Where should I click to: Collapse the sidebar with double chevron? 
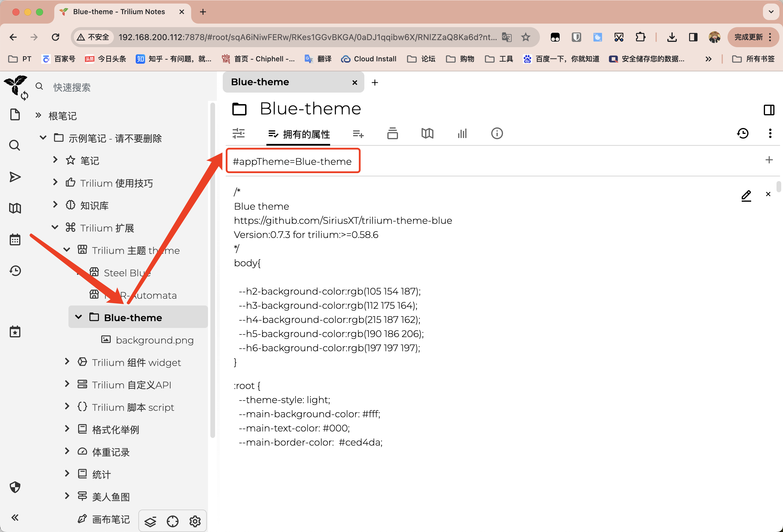point(15,518)
